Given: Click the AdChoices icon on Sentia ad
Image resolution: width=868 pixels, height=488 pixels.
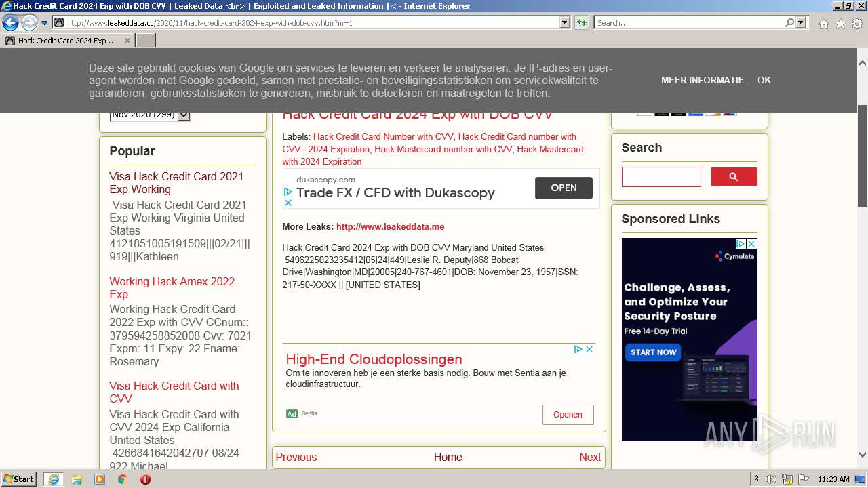Looking at the screenshot, I should [578, 349].
